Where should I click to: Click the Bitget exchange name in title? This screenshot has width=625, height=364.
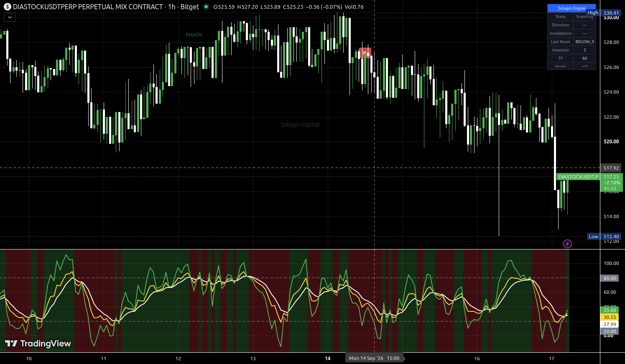tap(190, 7)
